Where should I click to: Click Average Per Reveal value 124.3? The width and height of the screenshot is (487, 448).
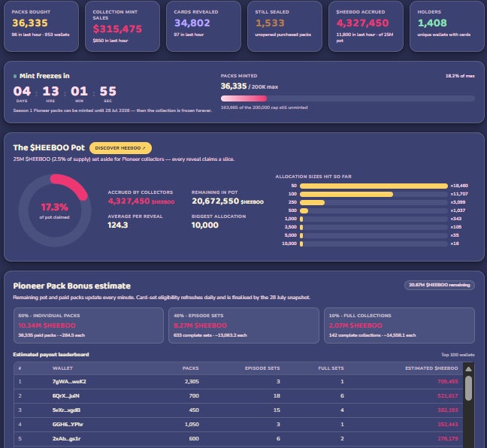(118, 226)
